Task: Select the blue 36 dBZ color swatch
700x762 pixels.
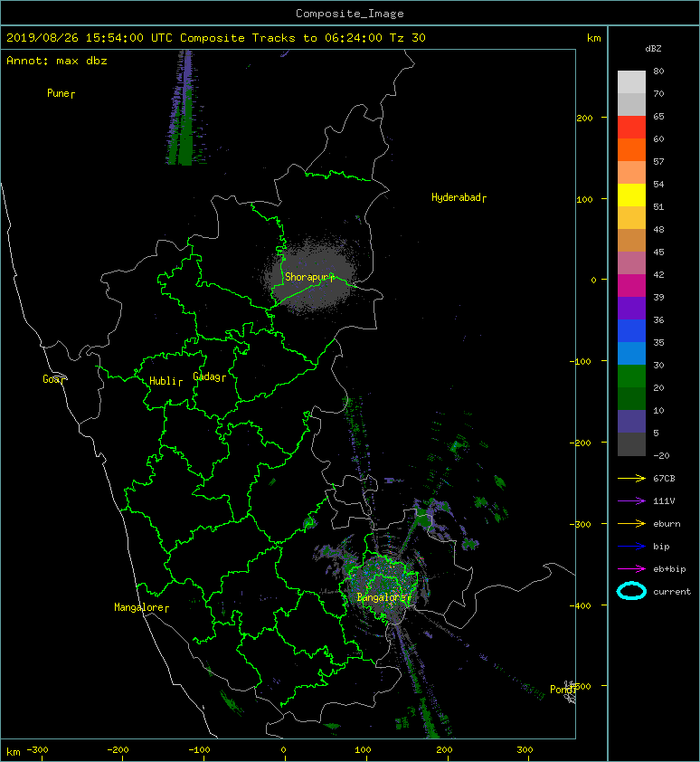Action: point(631,331)
